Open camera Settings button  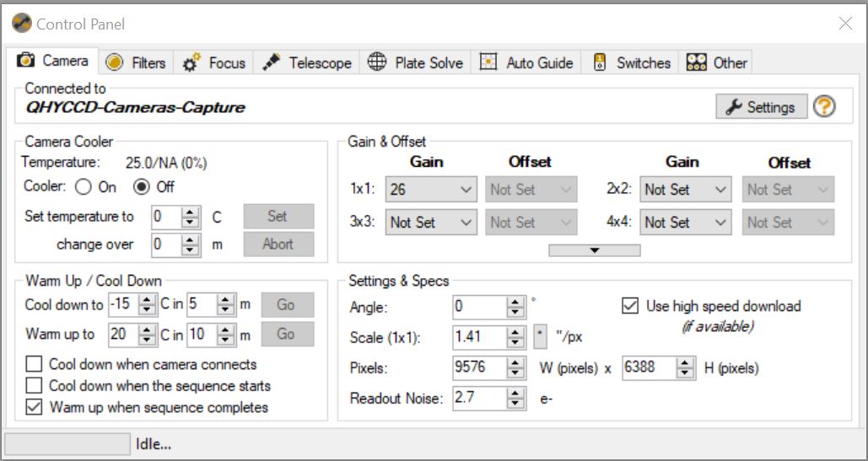coord(761,107)
